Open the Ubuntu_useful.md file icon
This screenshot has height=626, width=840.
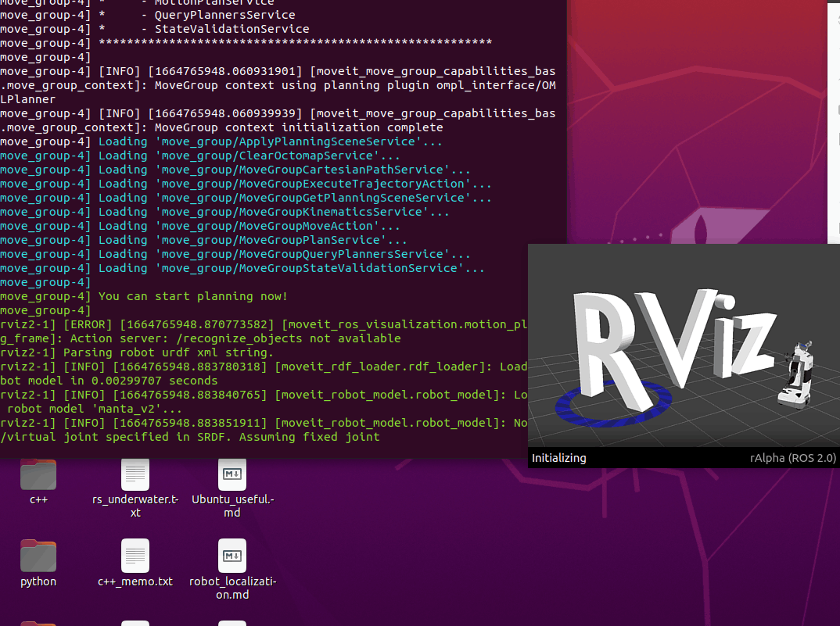click(232, 475)
